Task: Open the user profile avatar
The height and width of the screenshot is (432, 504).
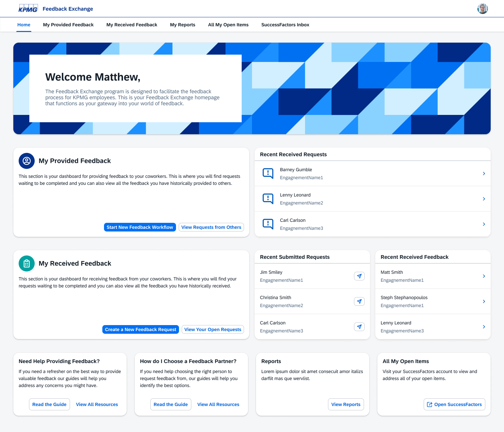Action: 482,9
